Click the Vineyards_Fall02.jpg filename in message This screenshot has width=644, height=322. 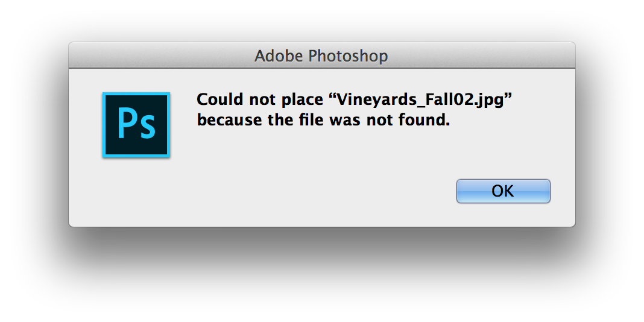(420, 99)
